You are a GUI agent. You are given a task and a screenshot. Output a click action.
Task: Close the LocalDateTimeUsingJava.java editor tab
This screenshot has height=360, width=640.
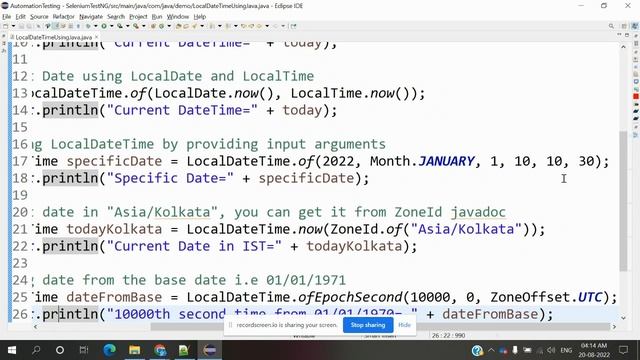(x=96, y=37)
